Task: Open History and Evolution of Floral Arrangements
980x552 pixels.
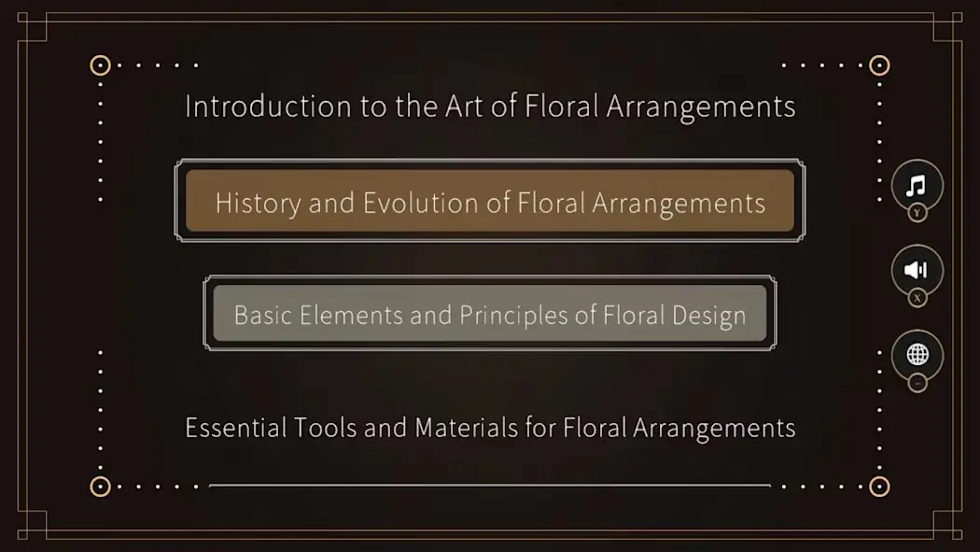Action: pos(490,202)
